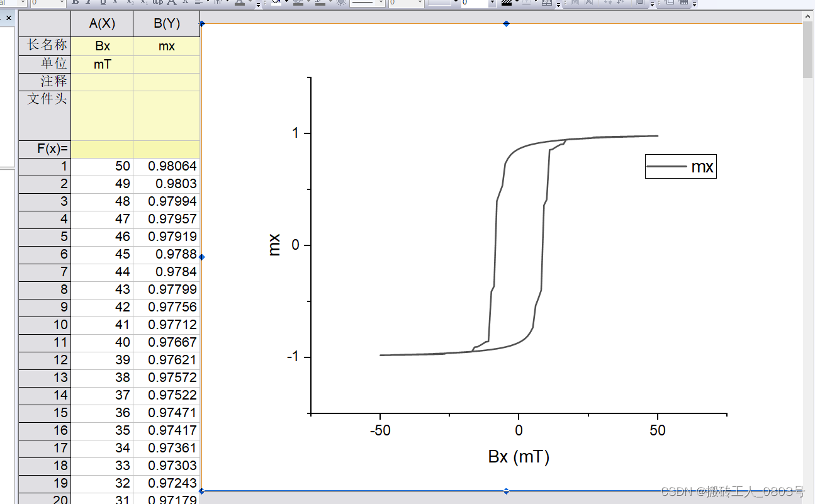Select cell containing 0.97621
This screenshot has height=504, width=815.
click(167, 360)
